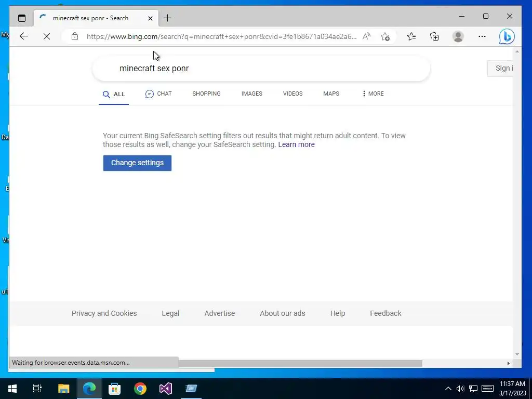The height and width of the screenshot is (399, 532).
Task: View site information lock icon
Action: click(x=75, y=36)
